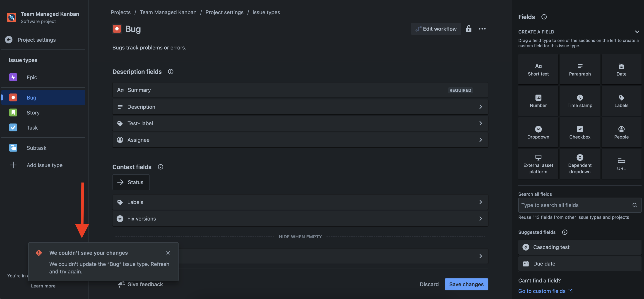Image resolution: width=644 pixels, height=299 pixels.
Task: Expand the Description field row
Action: [x=300, y=107]
